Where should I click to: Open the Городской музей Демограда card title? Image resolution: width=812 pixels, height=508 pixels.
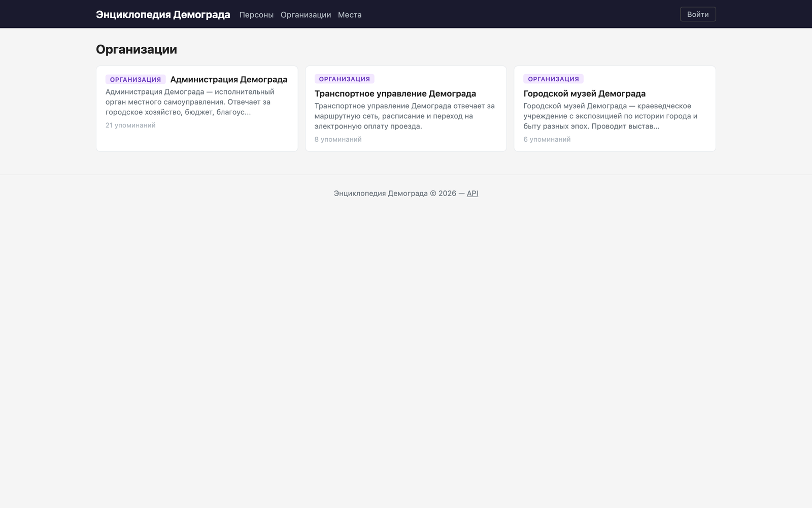pyautogui.click(x=585, y=93)
